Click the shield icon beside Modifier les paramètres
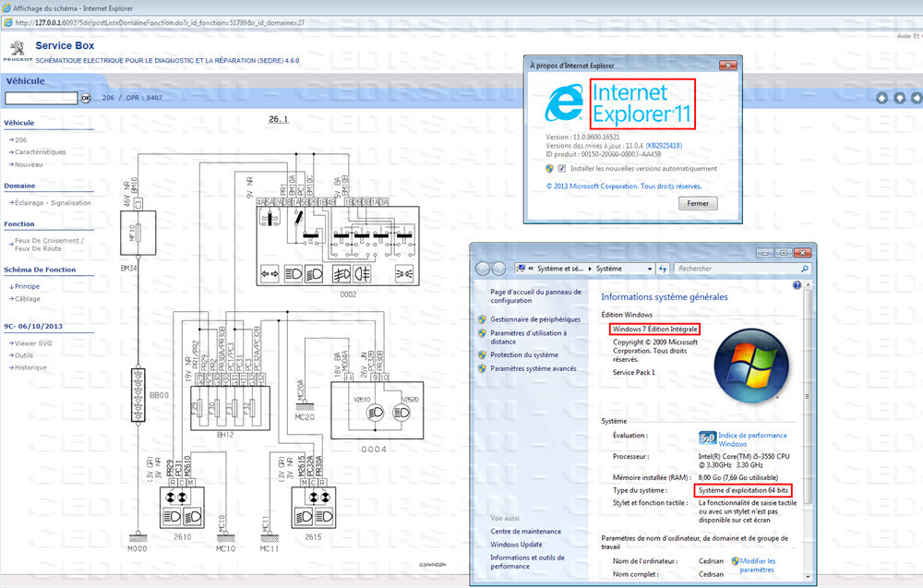 736,561
